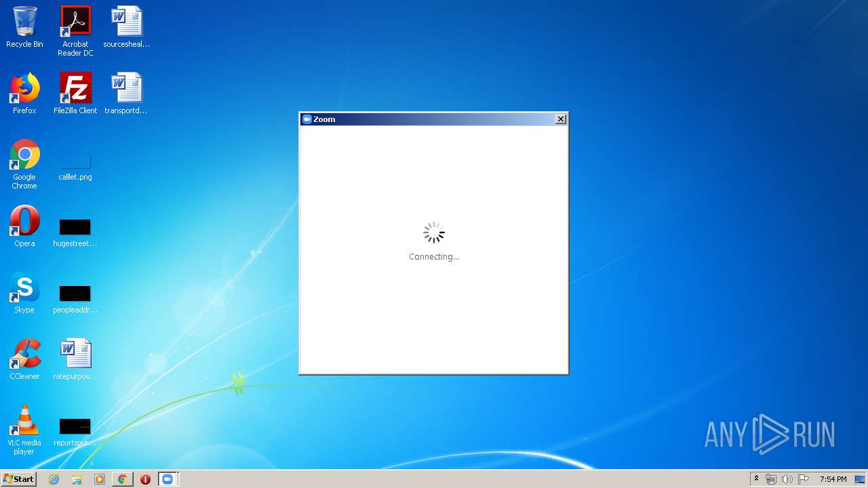Select the reportspur file icon
868x488 pixels.
(75, 432)
